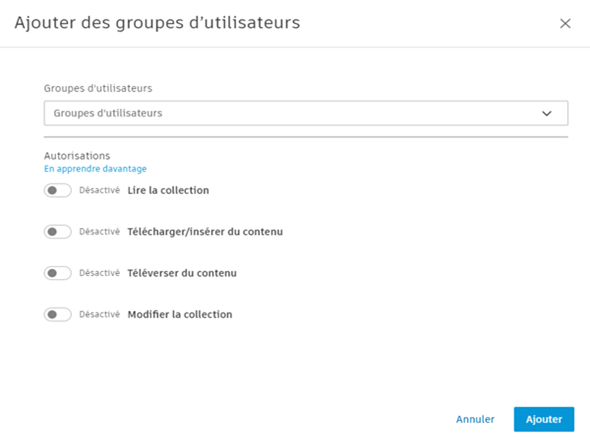Image resolution: width=590 pixels, height=440 pixels.
Task: Click the Désactivé status beside Lire la collection
Action: [x=99, y=190]
